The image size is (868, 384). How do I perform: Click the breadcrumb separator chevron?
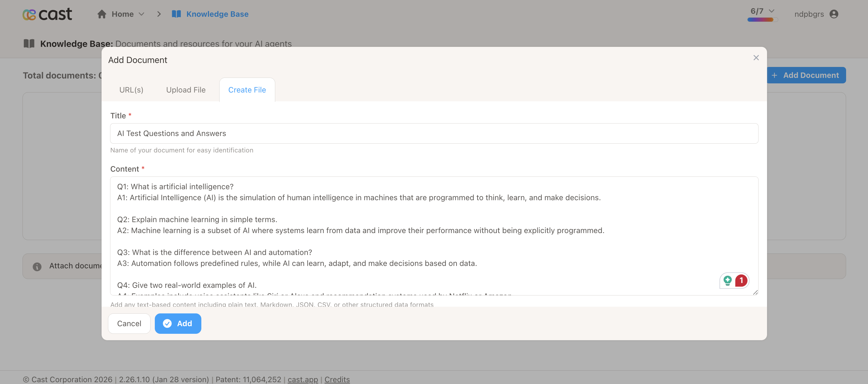coord(159,14)
